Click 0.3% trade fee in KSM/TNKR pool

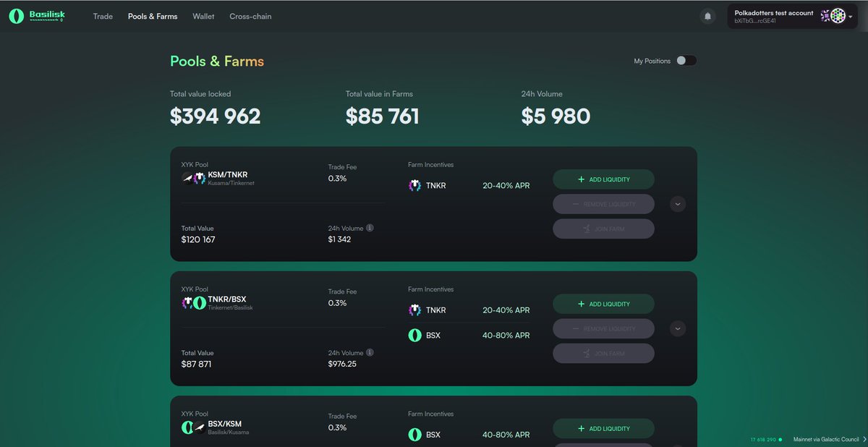337,178
